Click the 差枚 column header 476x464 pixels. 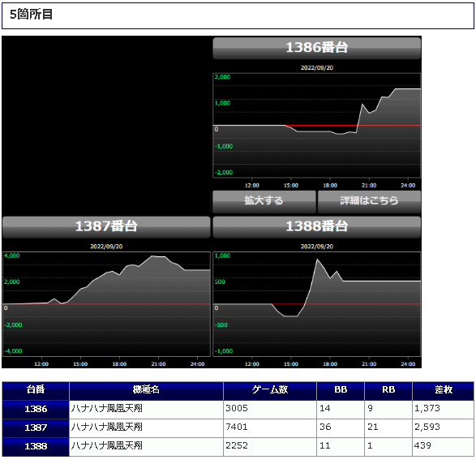point(444,391)
